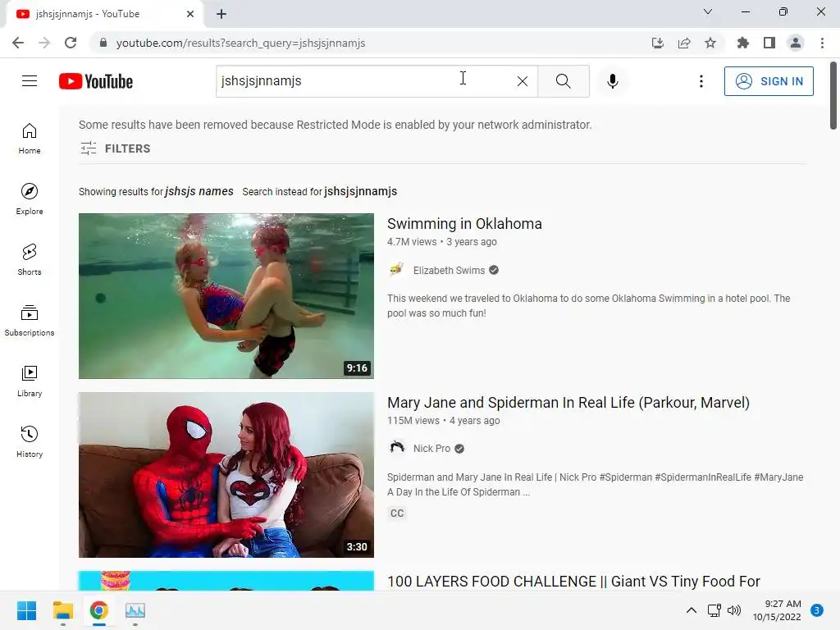Open YouTube settings three-dot menu
The image size is (840, 630).
point(701,81)
